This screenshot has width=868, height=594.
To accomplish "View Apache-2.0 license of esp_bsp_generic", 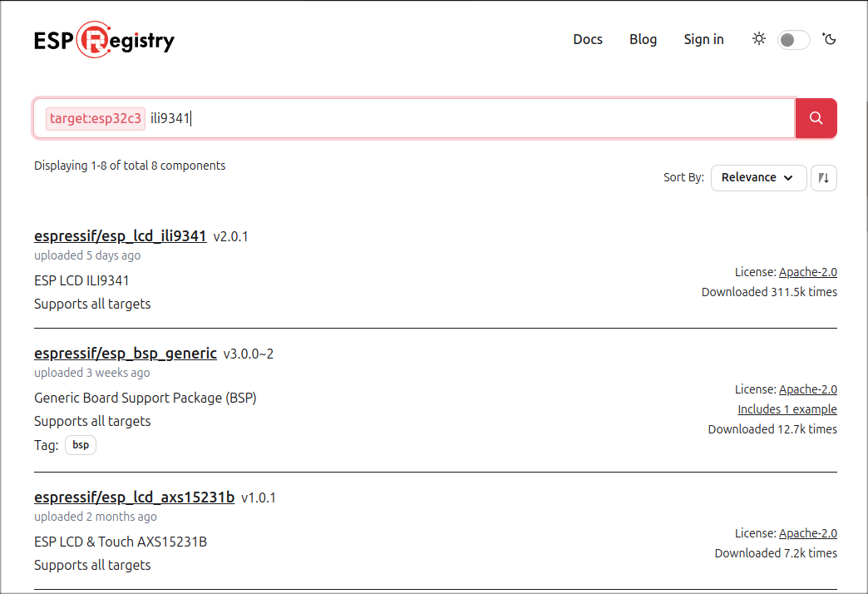I will [808, 389].
